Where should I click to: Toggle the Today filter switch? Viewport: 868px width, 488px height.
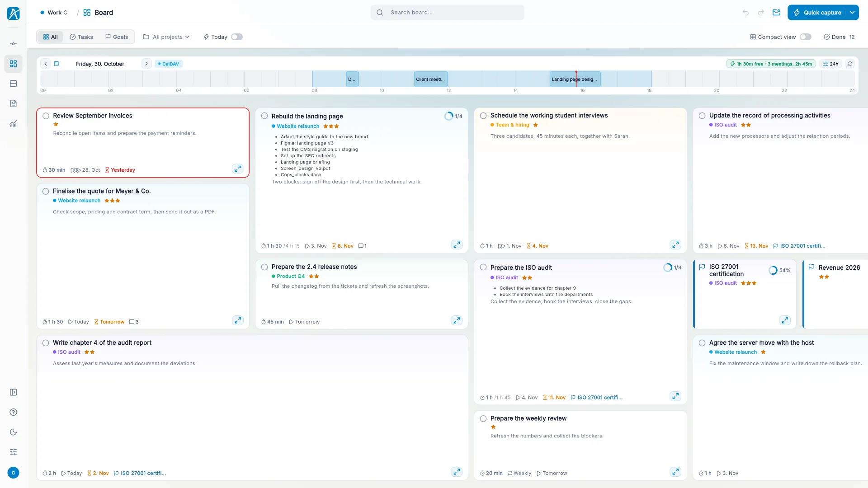(237, 37)
